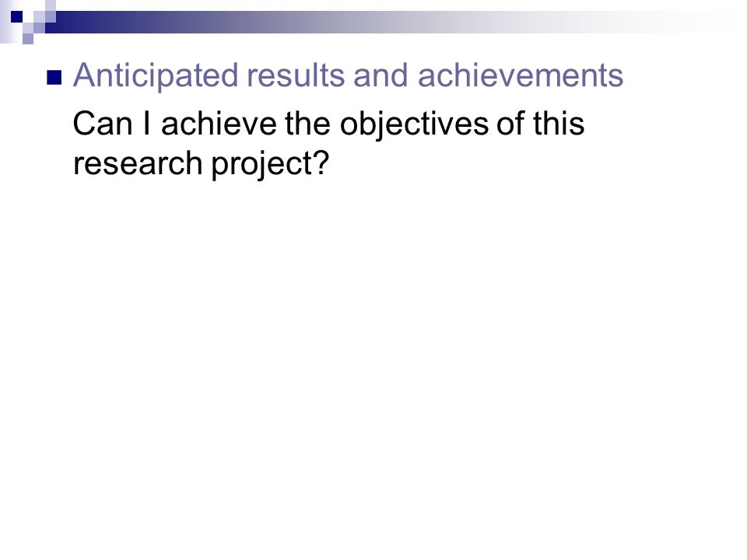Click the word "the" before "objectives"

(308, 124)
